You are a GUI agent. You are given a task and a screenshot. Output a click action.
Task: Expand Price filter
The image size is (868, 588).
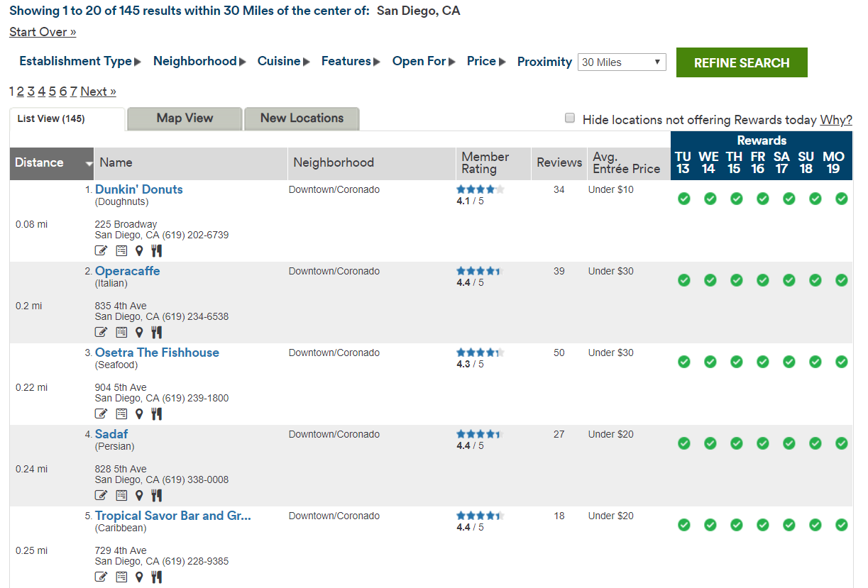coord(486,61)
